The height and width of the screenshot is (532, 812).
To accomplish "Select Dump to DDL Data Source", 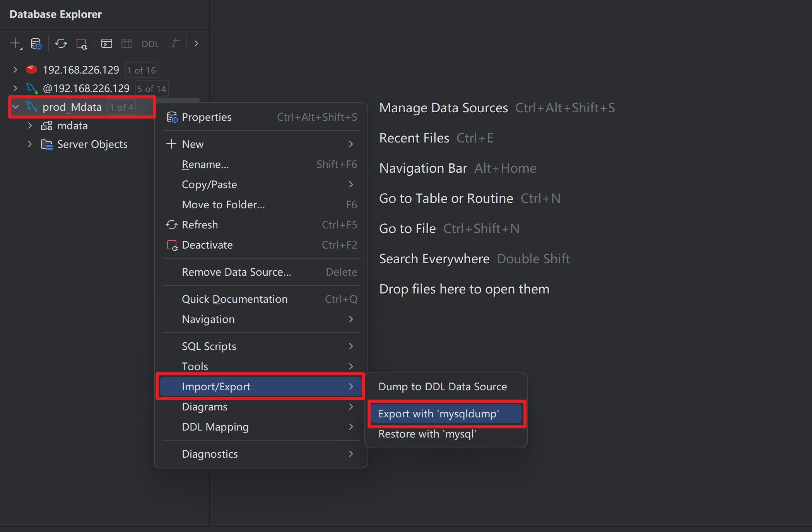I will point(443,386).
